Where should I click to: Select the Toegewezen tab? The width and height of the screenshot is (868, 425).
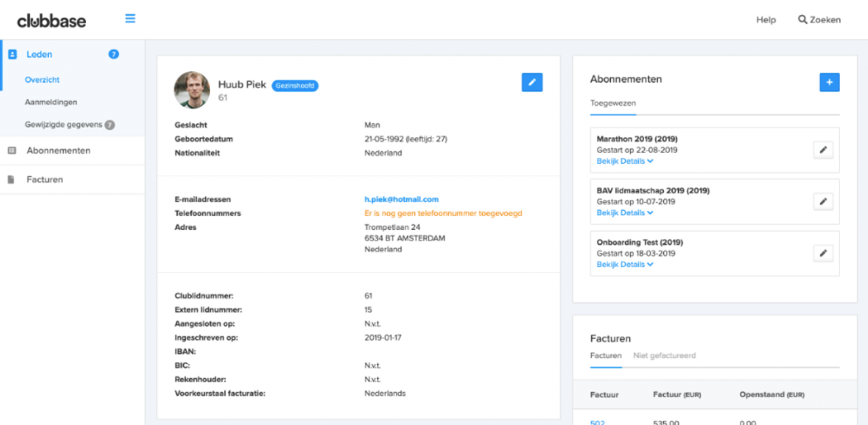[x=612, y=104]
